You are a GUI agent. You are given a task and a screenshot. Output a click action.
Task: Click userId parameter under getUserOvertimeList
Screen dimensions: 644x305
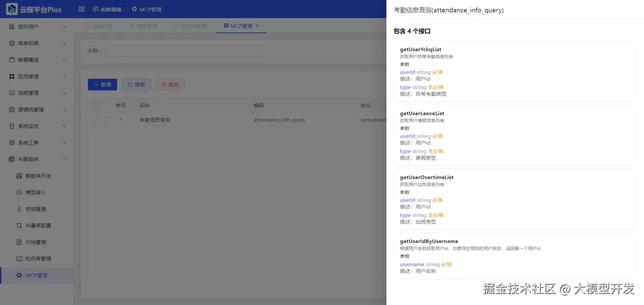(x=407, y=200)
